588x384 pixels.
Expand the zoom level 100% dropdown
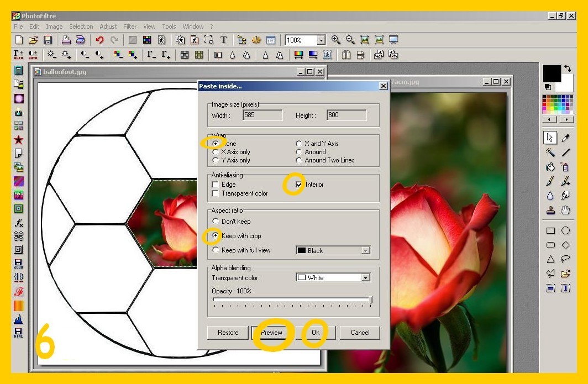[321, 40]
